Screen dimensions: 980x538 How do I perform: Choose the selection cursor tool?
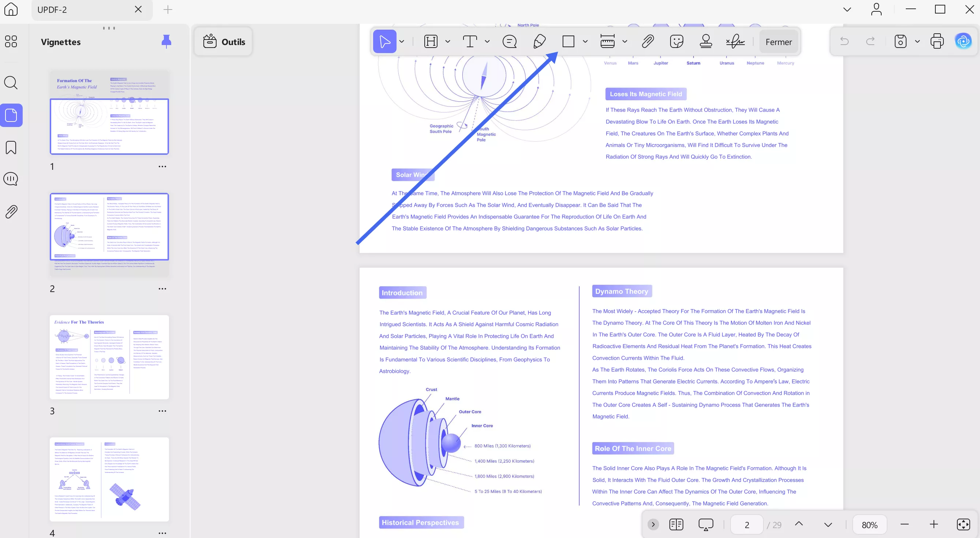[384, 41]
